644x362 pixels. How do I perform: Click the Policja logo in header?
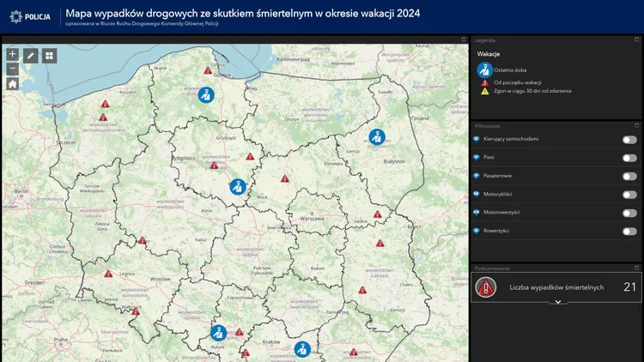pos(30,17)
